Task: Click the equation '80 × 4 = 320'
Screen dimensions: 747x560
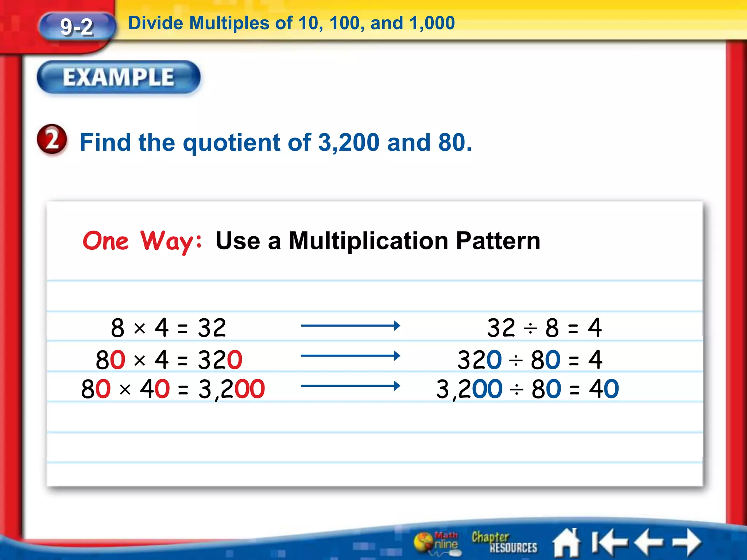Action: click(169, 359)
